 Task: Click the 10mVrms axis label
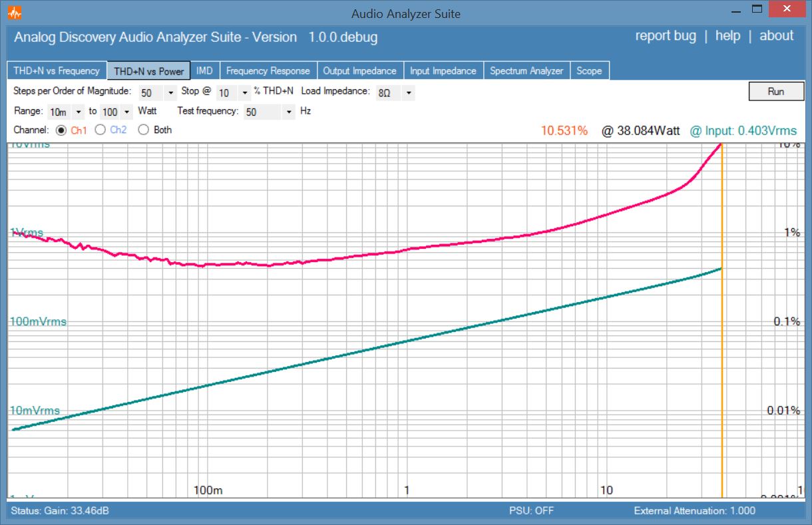point(35,411)
